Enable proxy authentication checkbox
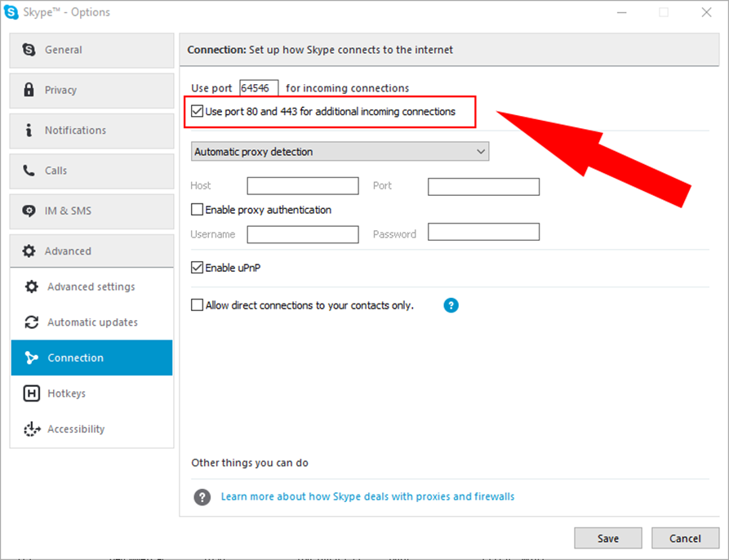 point(197,210)
